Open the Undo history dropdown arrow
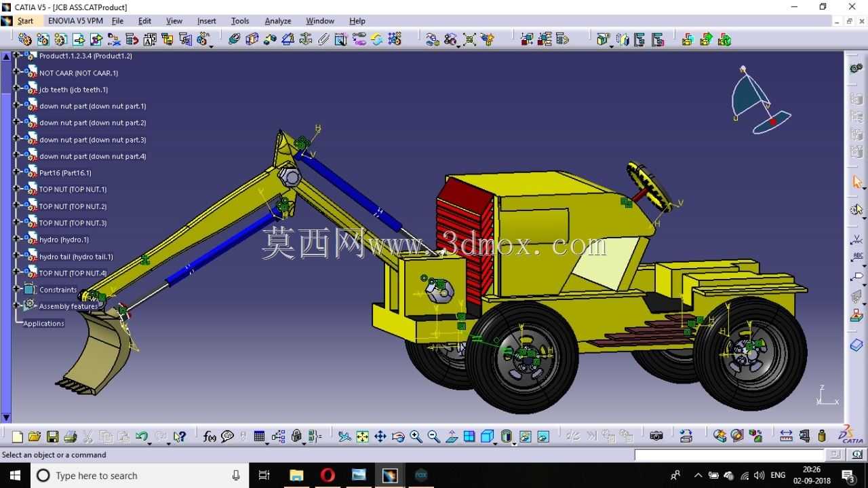Image resolution: width=868 pixels, height=488 pixels. point(150,443)
